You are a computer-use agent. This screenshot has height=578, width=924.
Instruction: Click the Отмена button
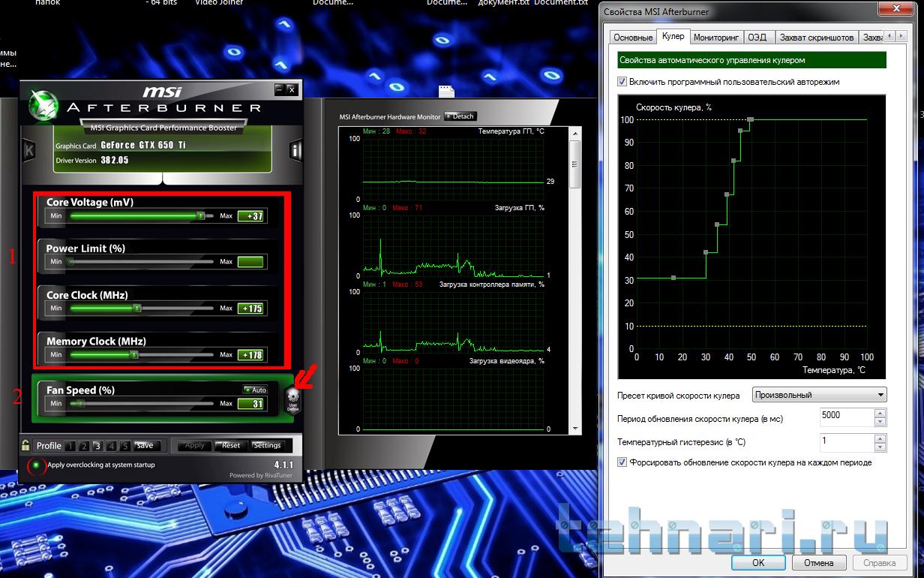[x=818, y=562]
